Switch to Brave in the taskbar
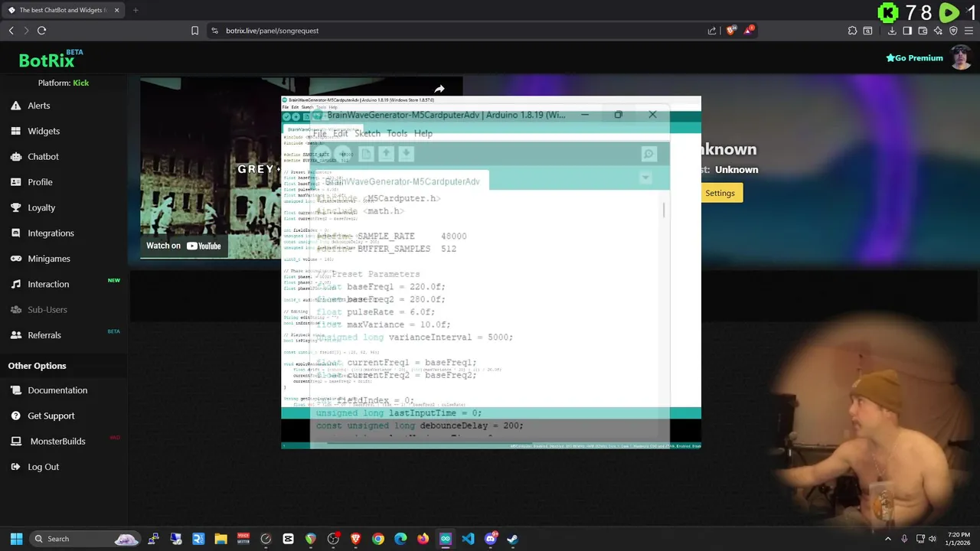This screenshot has width=980, height=551. coord(355,539)
